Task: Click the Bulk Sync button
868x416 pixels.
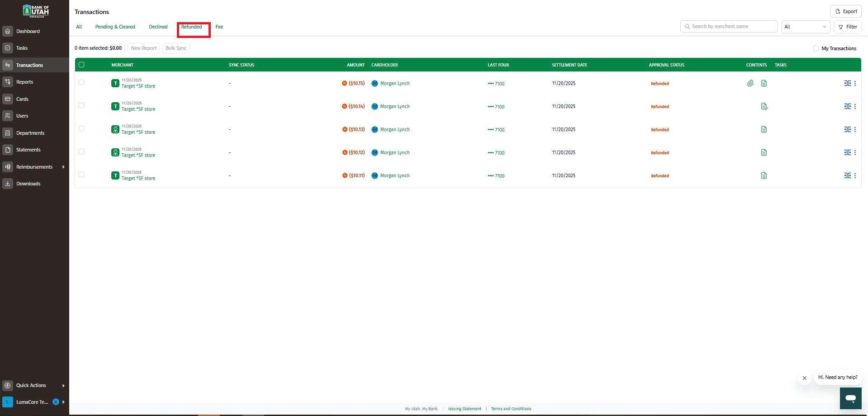Action: tap(176, 48)
